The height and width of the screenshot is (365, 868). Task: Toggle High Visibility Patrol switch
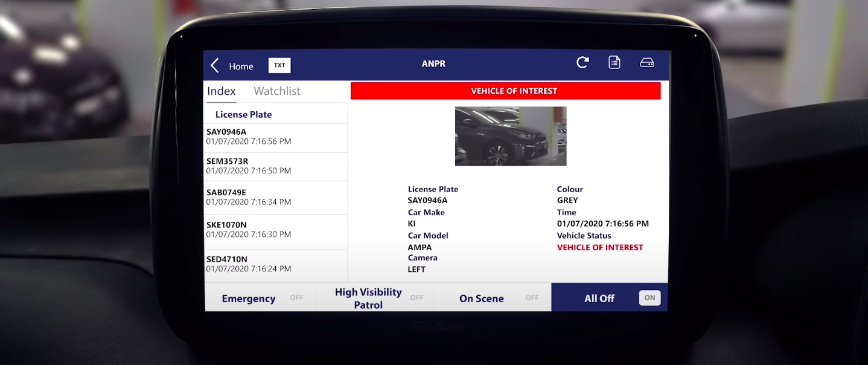[416, 298]
